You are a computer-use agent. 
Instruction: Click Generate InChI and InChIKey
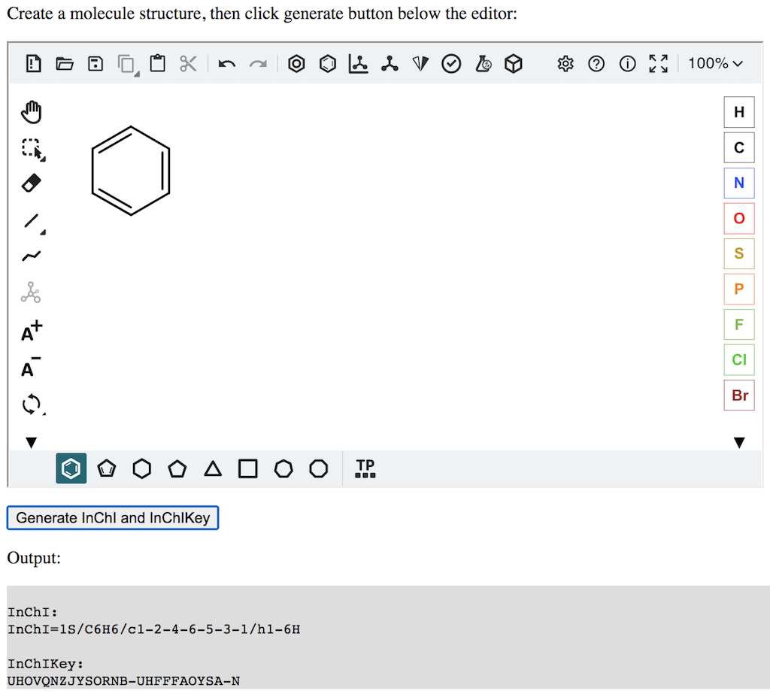(112, 517)
